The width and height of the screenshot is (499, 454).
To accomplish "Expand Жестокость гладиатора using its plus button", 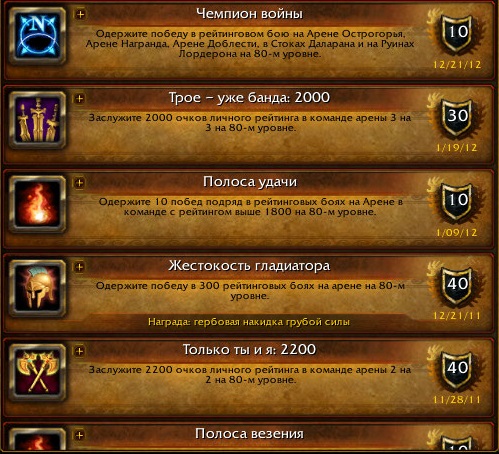I will point(80,267).
